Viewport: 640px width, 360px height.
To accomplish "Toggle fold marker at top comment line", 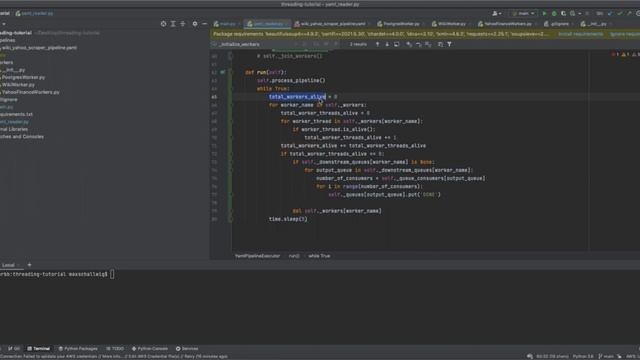I will [230, 56].
